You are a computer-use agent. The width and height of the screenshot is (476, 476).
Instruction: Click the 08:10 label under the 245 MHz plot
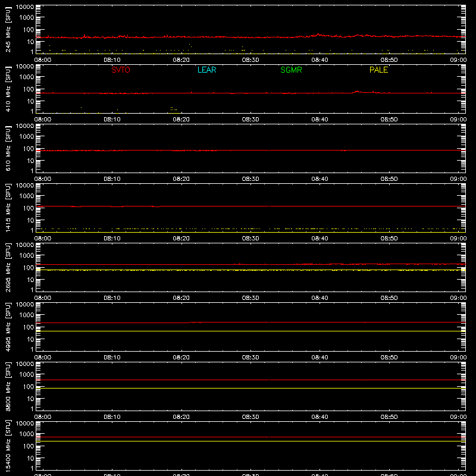112,60
